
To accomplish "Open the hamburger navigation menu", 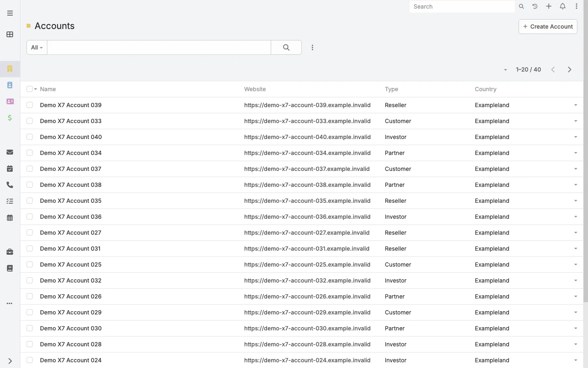I will point(10,13).
